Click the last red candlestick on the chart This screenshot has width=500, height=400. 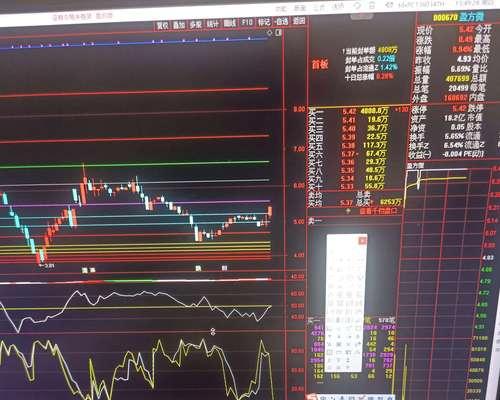[x=270, y=212]
